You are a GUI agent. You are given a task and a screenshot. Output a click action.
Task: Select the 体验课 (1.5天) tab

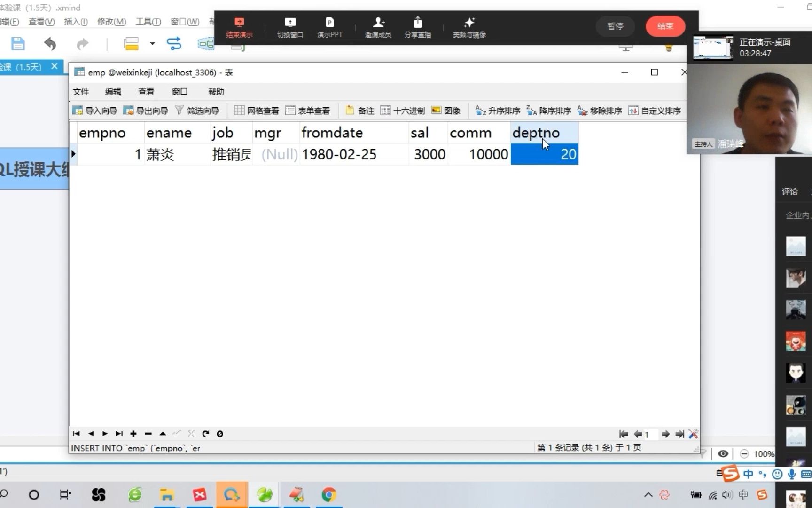point(26,67)
